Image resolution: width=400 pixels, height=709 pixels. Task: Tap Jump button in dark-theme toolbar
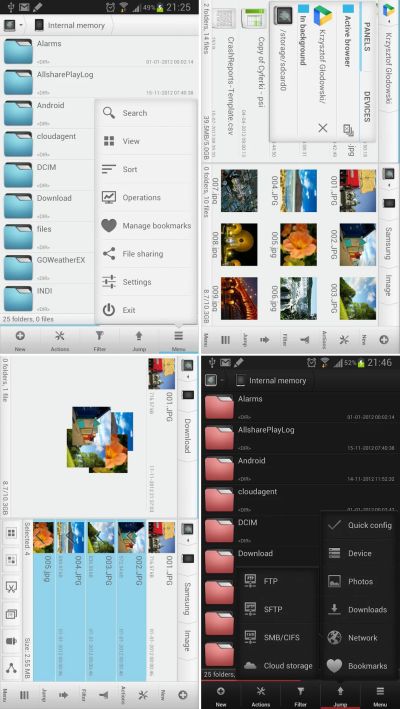point(340,695)
